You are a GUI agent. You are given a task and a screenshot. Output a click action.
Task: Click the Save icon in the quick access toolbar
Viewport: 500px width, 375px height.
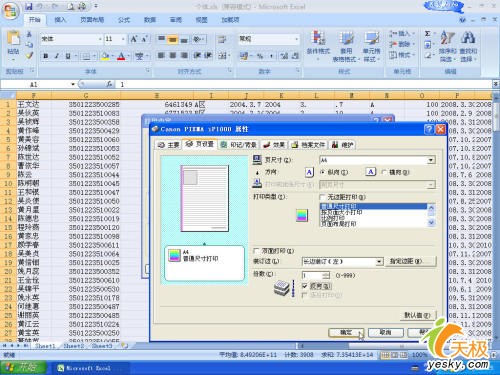[x=29, y=6]
